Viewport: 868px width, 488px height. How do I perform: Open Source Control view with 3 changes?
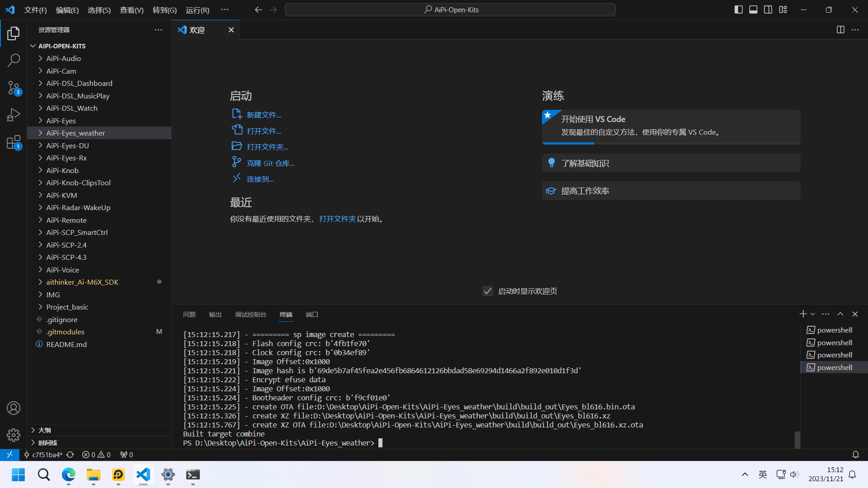14,88
